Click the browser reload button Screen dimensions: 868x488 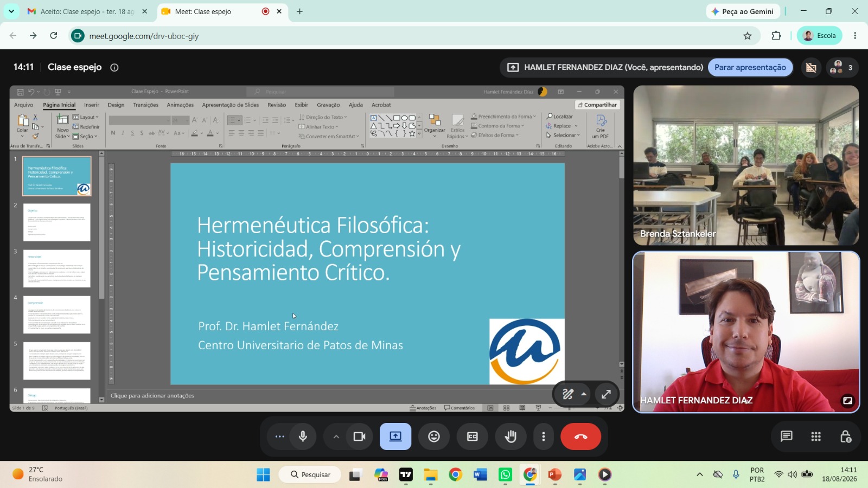[x=54, y=36]
